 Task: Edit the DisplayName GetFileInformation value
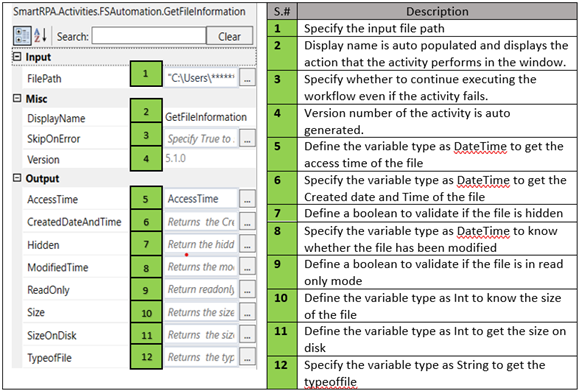(206, 117)
